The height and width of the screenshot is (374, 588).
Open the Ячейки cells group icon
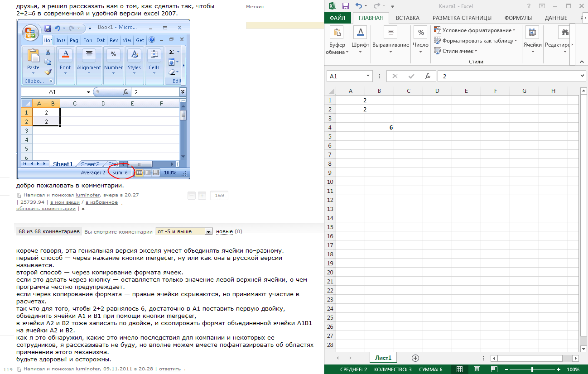pos(532,33)
